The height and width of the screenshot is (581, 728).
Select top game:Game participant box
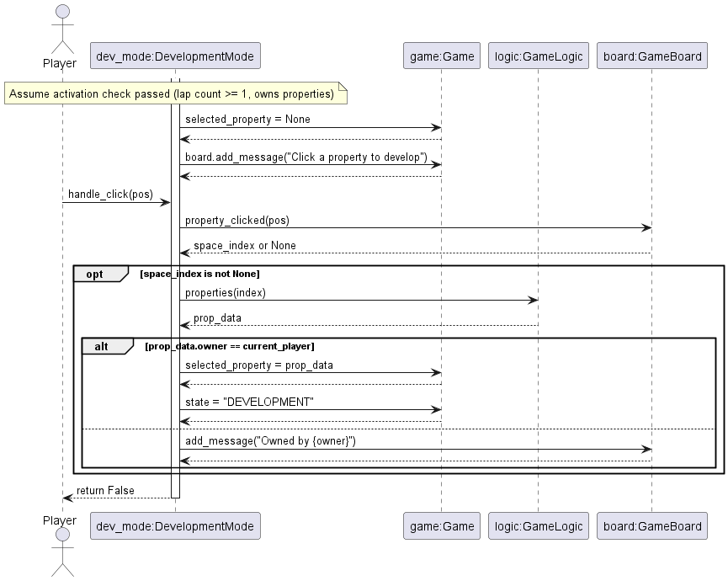tap(442, 56)
